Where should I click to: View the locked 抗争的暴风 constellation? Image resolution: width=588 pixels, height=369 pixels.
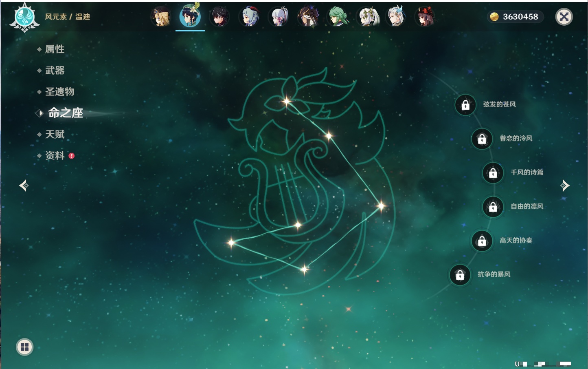pos(460,275)
